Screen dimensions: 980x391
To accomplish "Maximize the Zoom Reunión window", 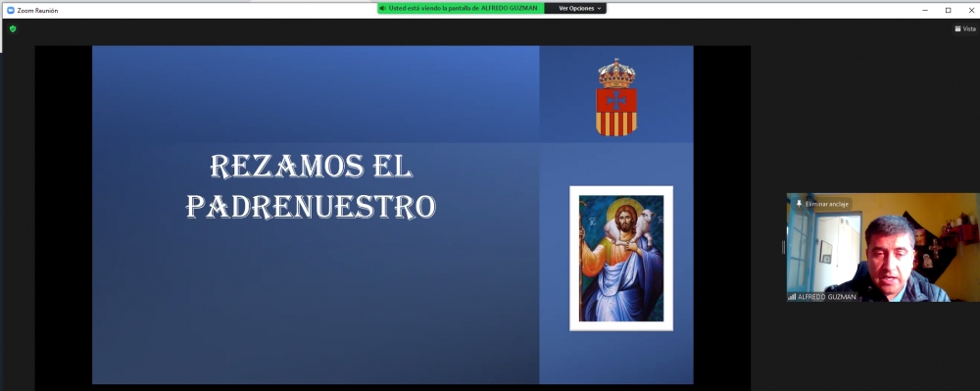I will [948, 10].
